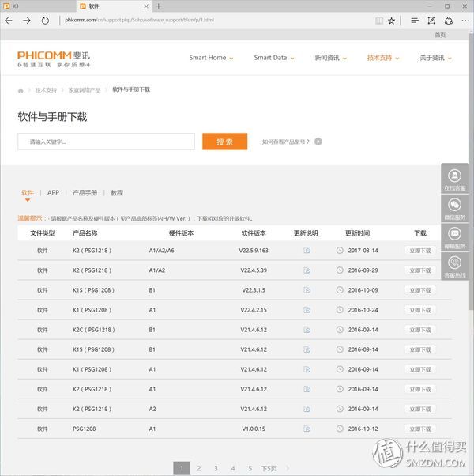Go to results page 4
474x476 pixels.
(233, 468)
